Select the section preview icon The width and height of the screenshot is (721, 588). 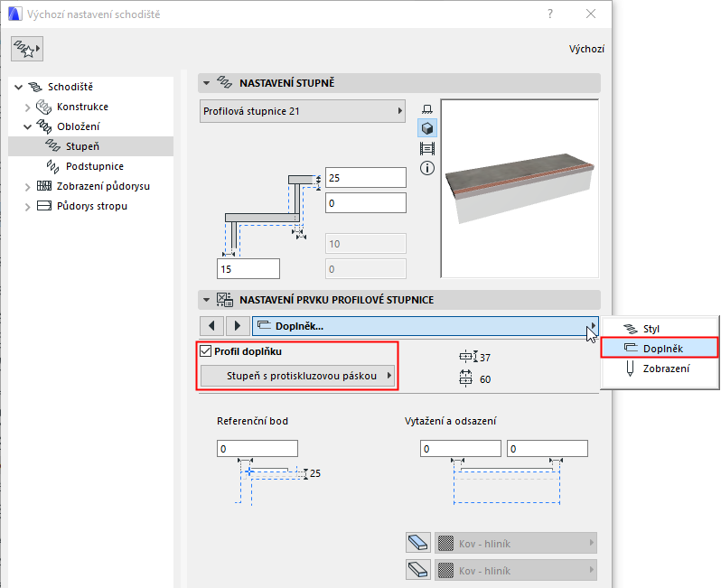pos(427,148)
